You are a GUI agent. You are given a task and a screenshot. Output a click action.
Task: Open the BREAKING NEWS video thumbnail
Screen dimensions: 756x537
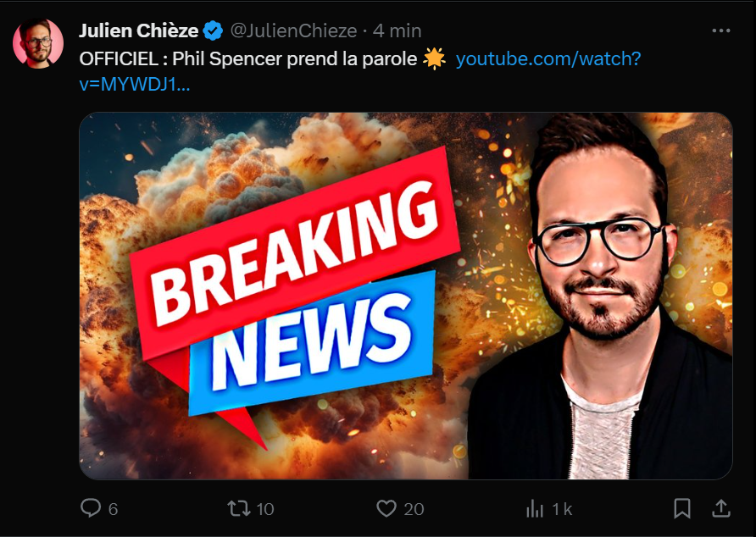(x=406, y=296)
